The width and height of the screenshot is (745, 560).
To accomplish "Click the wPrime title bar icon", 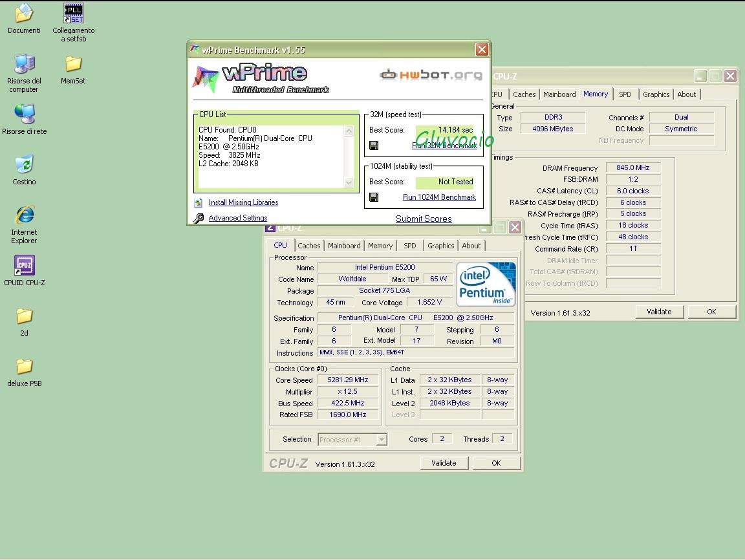I will point(194,49).
